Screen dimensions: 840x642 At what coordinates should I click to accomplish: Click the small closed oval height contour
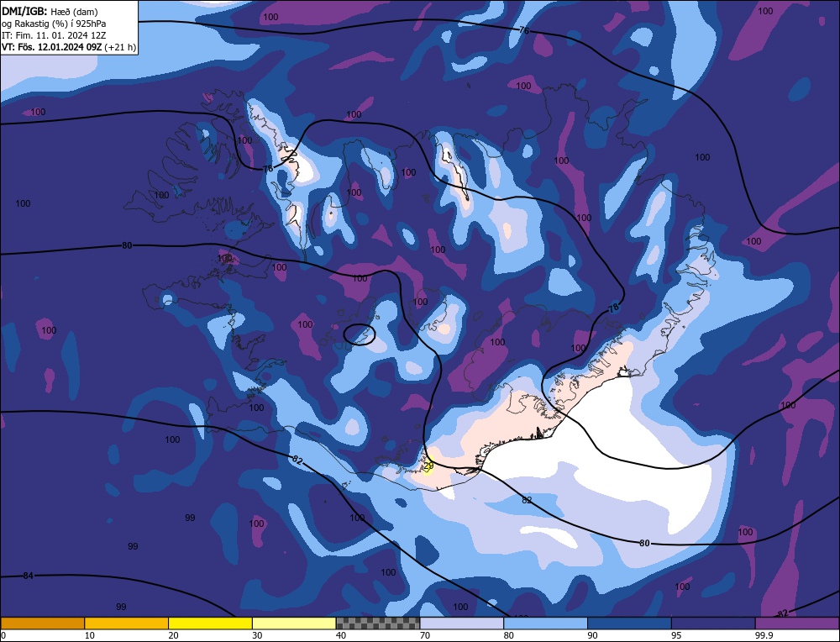pyautogui.click(x=359, y=334)
